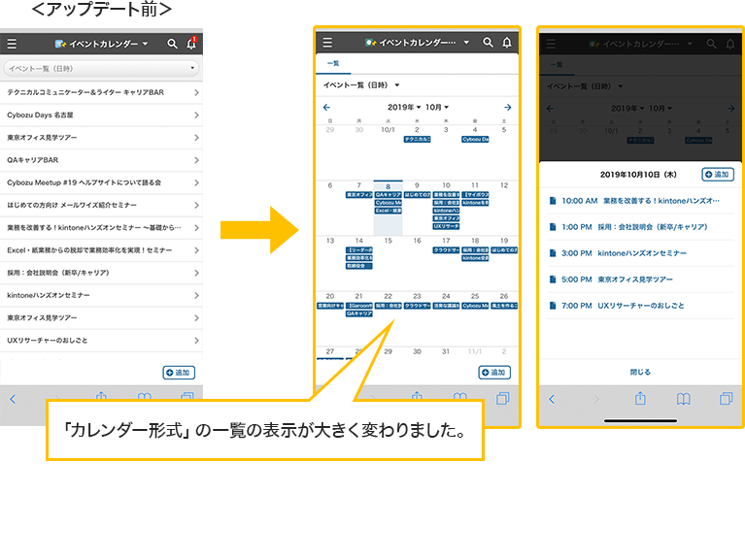
Task: Click 追加 button in the middle phone
Action: (x=494, y=373)
